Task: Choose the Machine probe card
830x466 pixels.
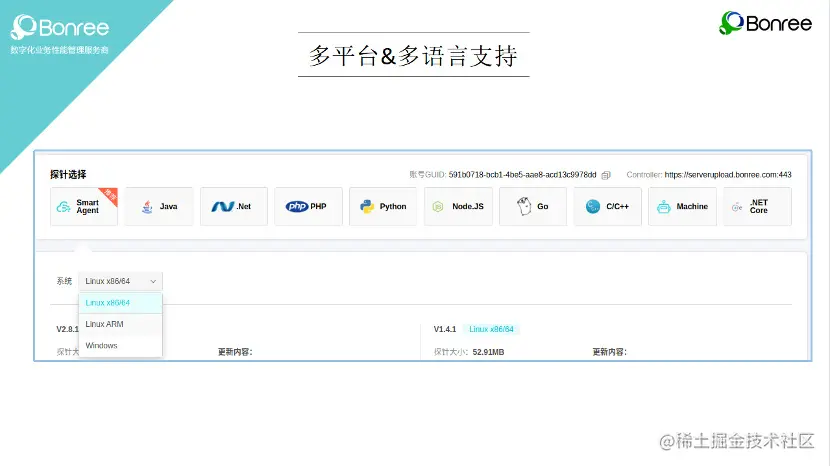Action: [x=682, y=207]
